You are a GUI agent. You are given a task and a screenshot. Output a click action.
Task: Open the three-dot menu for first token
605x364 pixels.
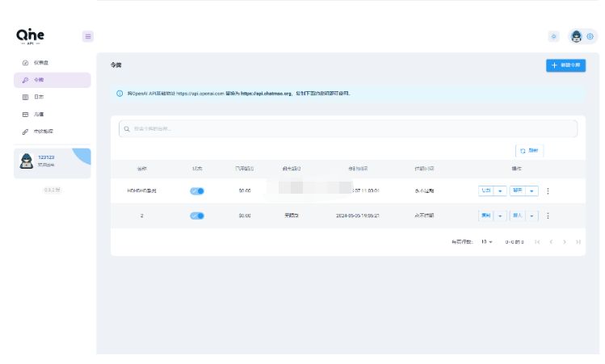(x=548, y=191)
